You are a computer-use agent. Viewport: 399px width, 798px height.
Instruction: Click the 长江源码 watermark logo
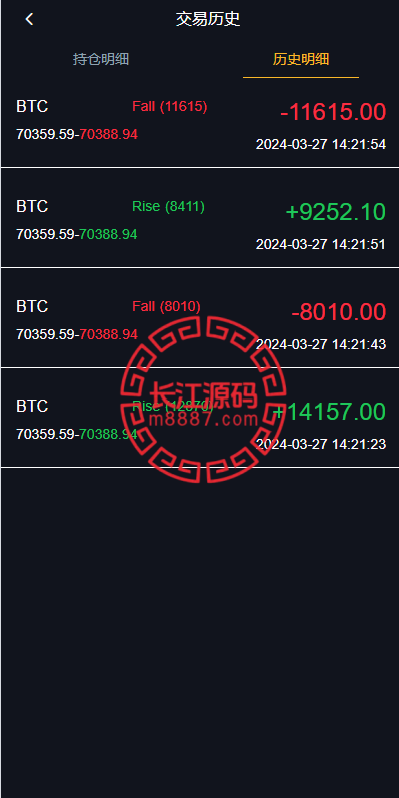point(204,400)
